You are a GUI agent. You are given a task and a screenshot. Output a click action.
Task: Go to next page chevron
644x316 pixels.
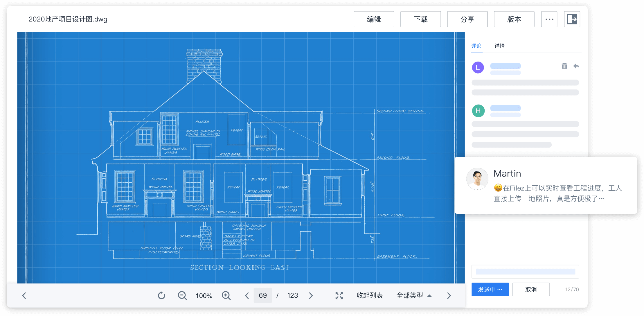point(311,296)
